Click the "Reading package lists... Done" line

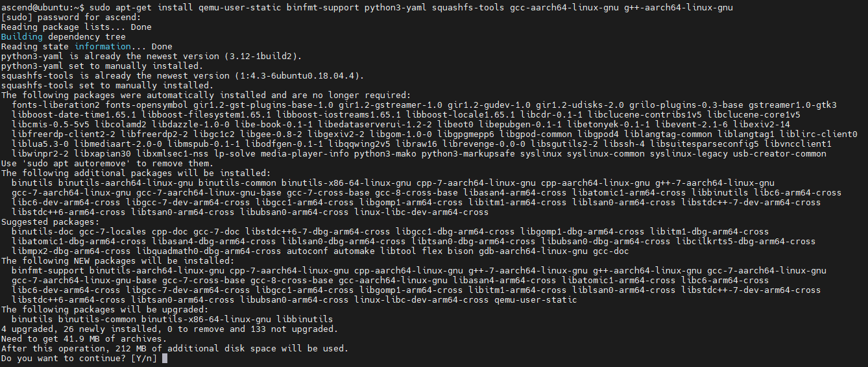[x=76, y=27]
